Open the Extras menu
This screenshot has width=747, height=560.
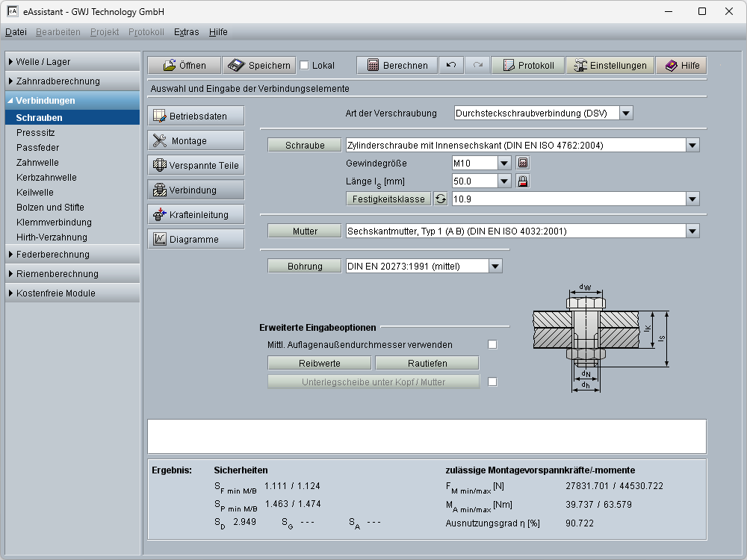[x=186, y=32]
